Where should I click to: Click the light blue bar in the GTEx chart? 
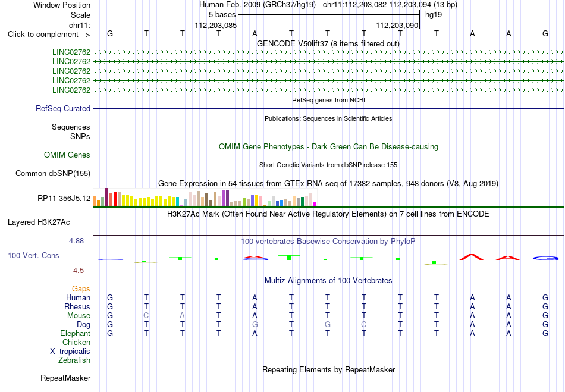[186, 202]
